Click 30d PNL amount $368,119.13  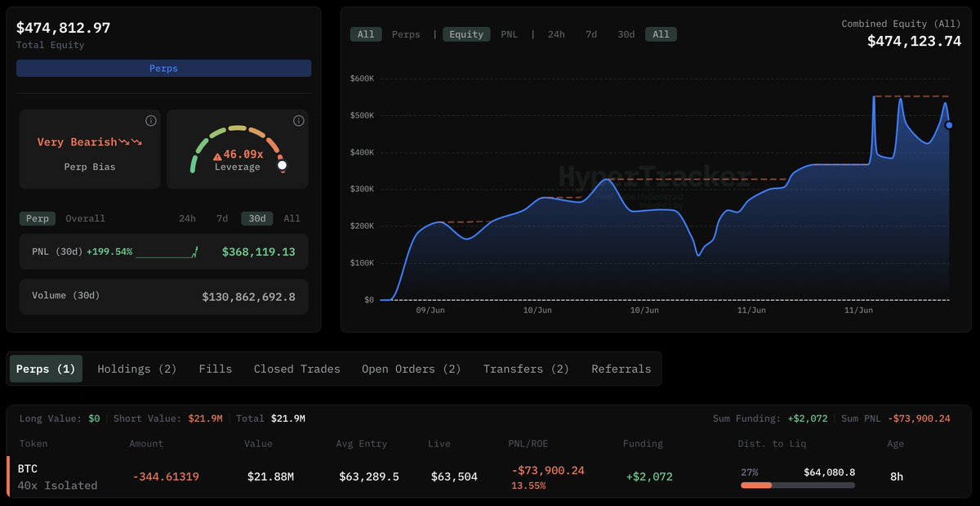click(259, 252)
